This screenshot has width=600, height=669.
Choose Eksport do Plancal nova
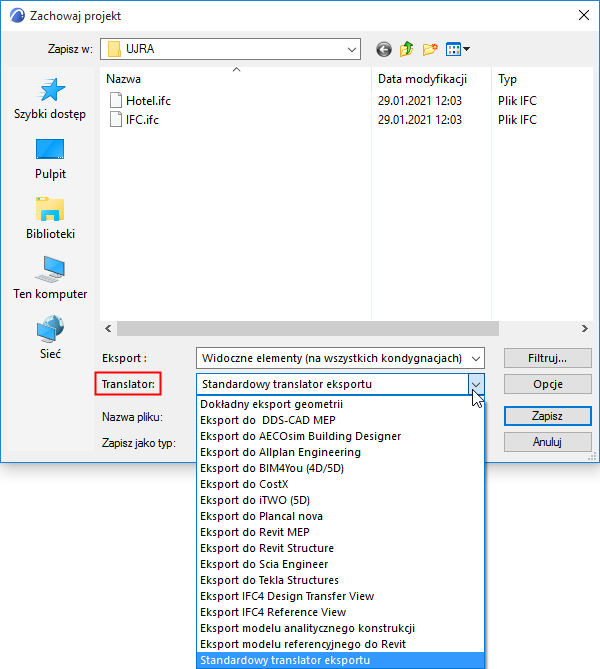click(x=340, y=516)
